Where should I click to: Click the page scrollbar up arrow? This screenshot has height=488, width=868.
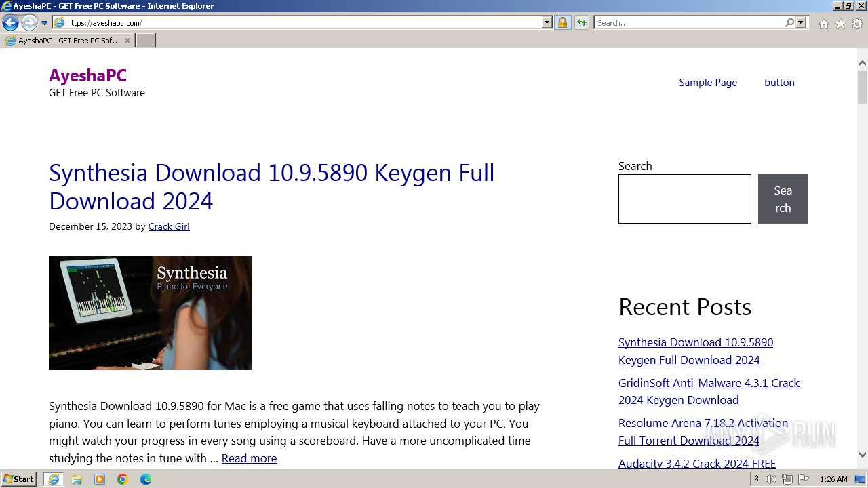[x=863, y=63]
